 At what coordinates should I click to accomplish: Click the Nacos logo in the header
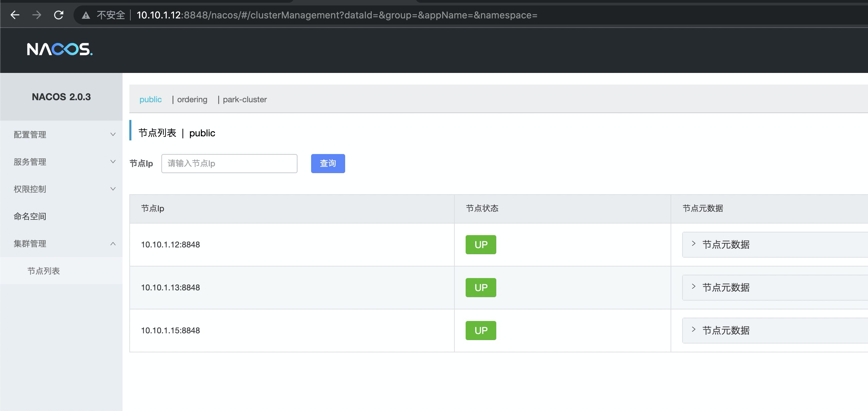pyautogui.click(x=59, y=50)
